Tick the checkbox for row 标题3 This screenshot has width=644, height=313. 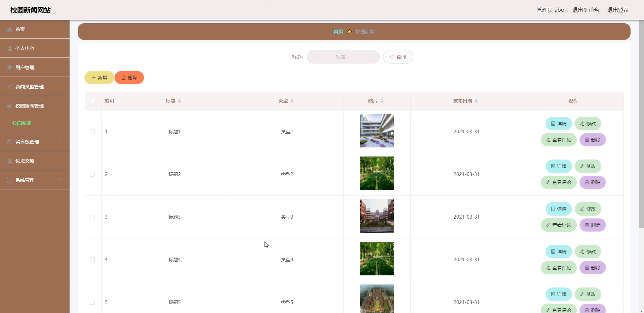[x=92, y=217]
